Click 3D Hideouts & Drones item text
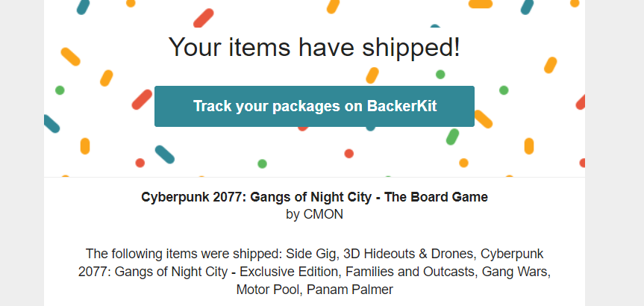 (x=408, y=254)
